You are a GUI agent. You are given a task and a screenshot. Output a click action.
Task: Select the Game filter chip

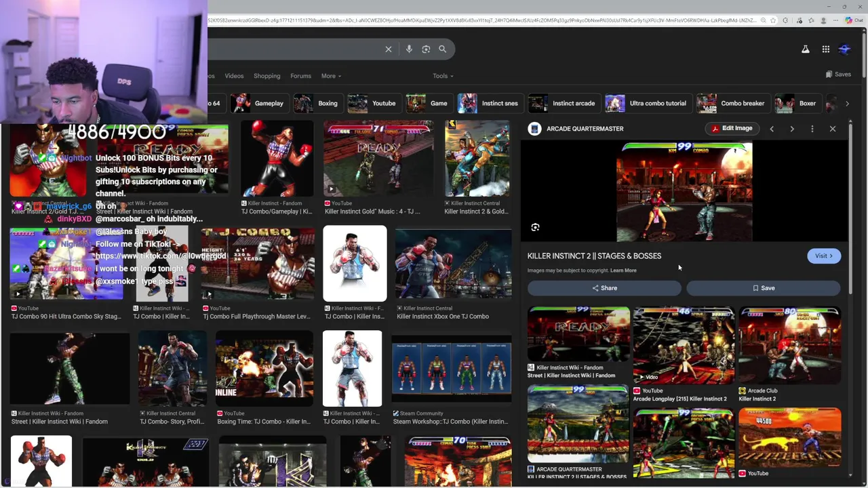(x=428, y=103)
